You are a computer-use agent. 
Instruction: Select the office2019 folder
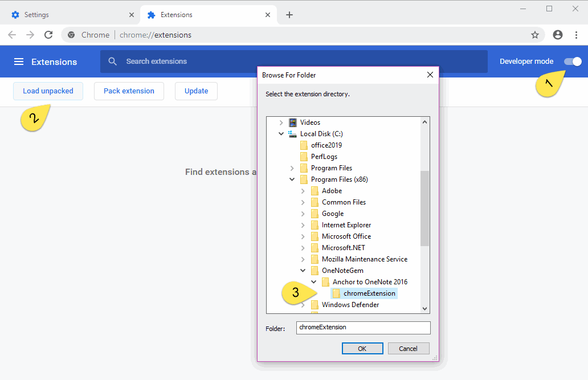point(326,145)
